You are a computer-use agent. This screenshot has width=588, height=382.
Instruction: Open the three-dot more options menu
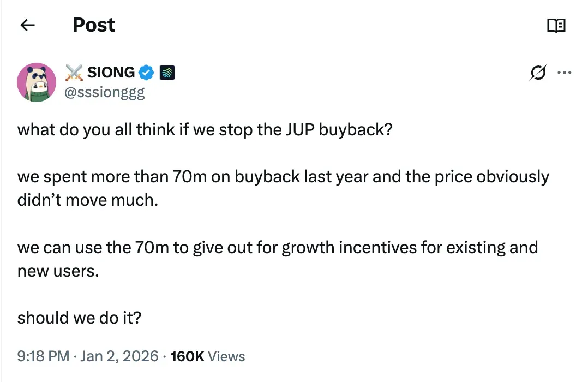[564, 72]
